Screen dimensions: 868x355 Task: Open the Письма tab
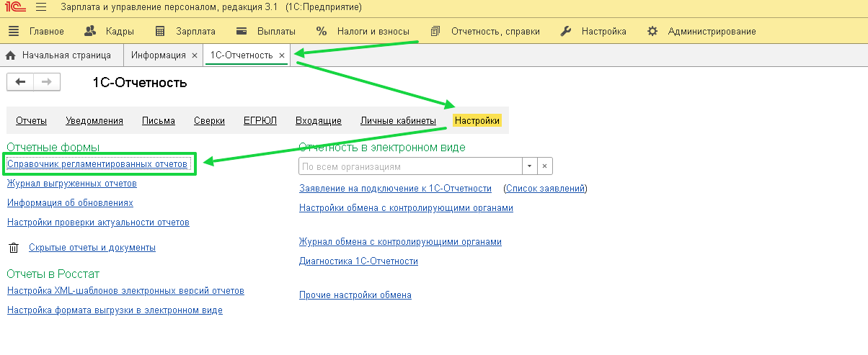click(159, 121)
